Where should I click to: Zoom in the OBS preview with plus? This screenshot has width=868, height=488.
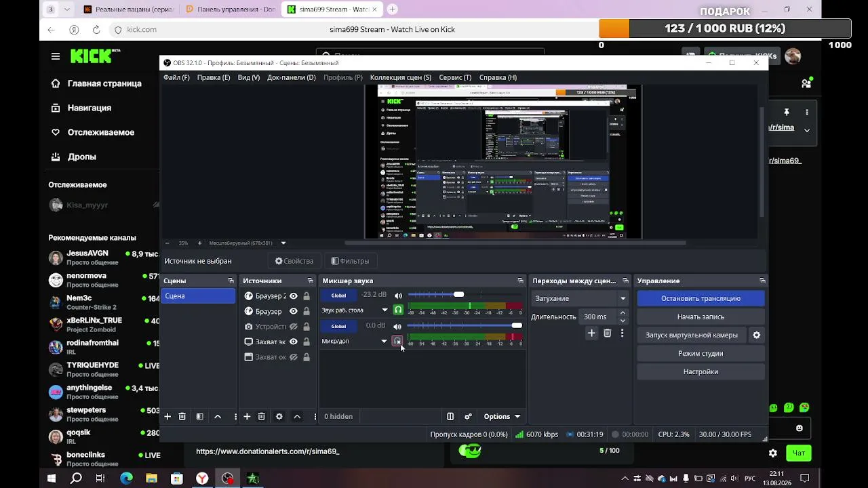pyautogui.click(x=199, y=243)
